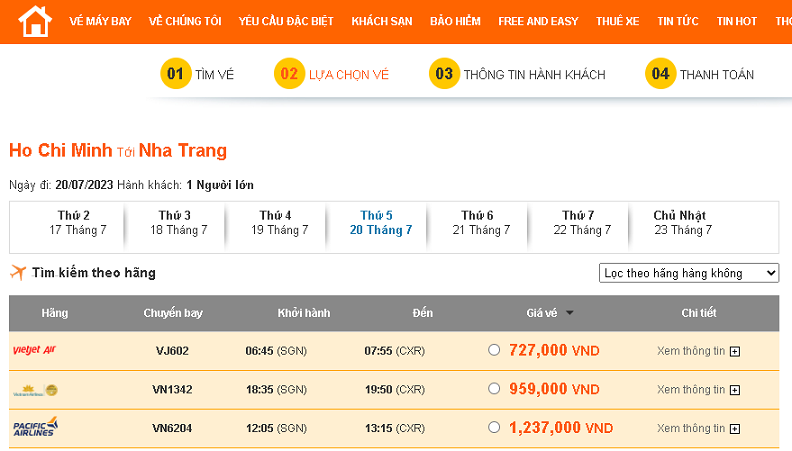Click the Hãng column header
Screen dimensions: 792x451
click(55, 313)
